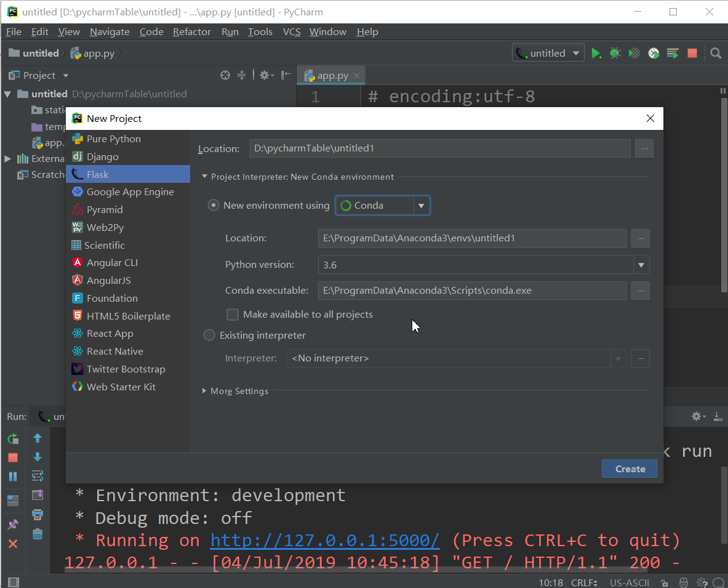Image resolution: width=728 pixels, height=588 pixels.
Task: Browse for Conda environment location
Action: 641,238
